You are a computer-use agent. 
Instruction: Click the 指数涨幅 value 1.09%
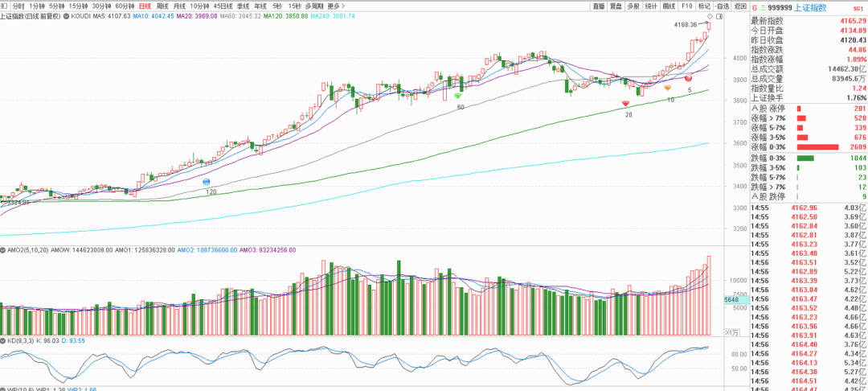pos(855,60)
